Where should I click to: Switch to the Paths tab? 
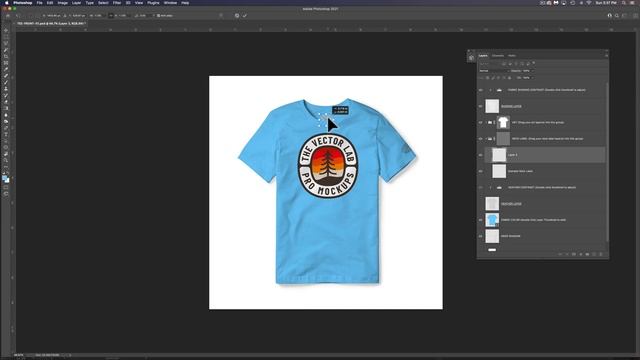pos(512,56)
